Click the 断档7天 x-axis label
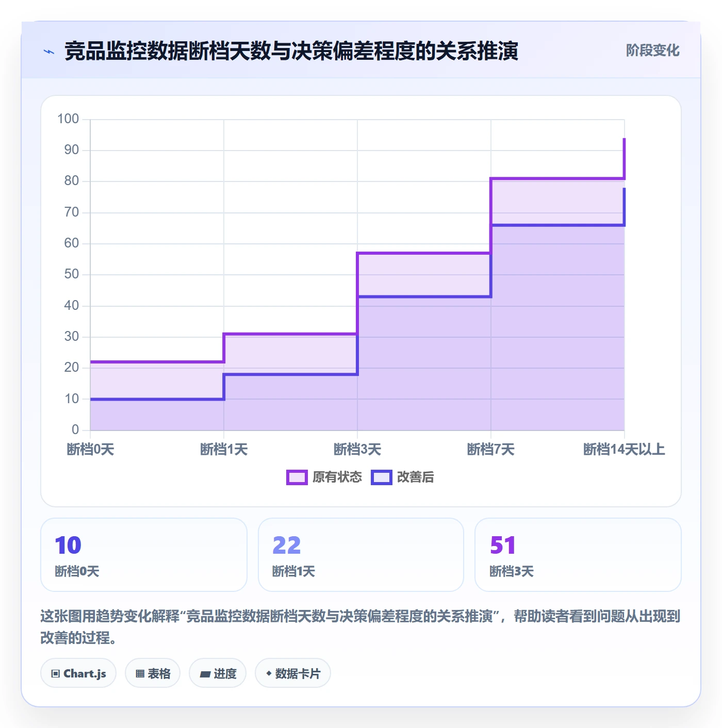 coord(491,450)
